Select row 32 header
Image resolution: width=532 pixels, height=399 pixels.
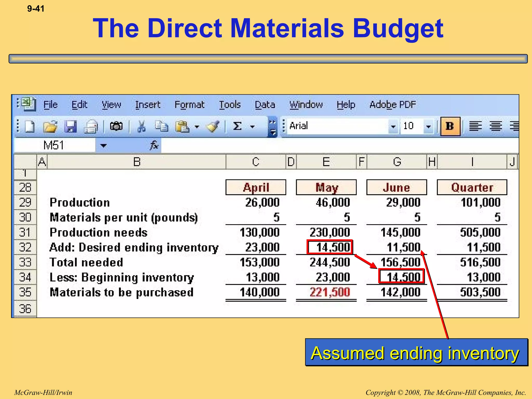tap(25, 247)
